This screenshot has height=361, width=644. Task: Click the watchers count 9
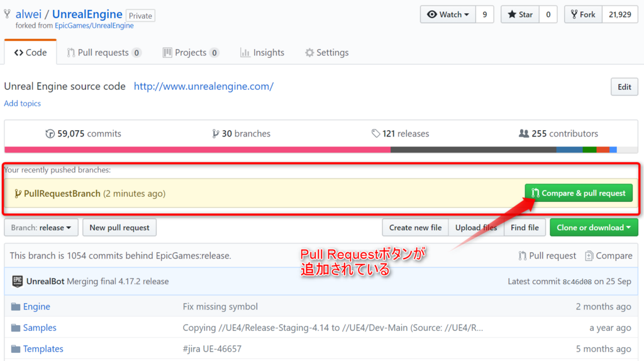click(485, 14)
